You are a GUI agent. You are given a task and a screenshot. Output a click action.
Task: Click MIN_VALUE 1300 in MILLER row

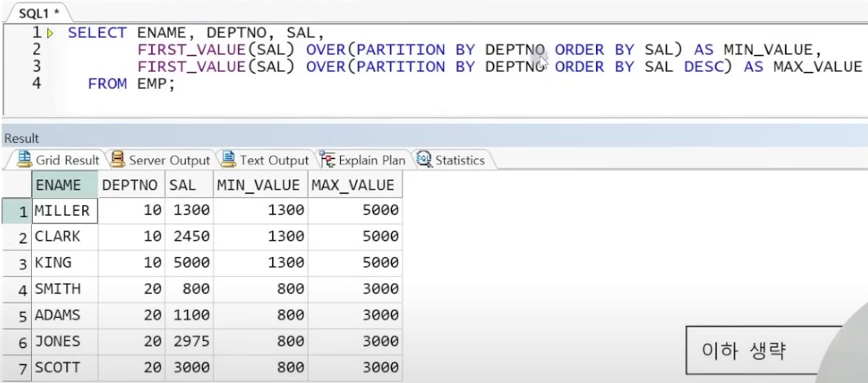pyautogui.click(x=260, y=211)
